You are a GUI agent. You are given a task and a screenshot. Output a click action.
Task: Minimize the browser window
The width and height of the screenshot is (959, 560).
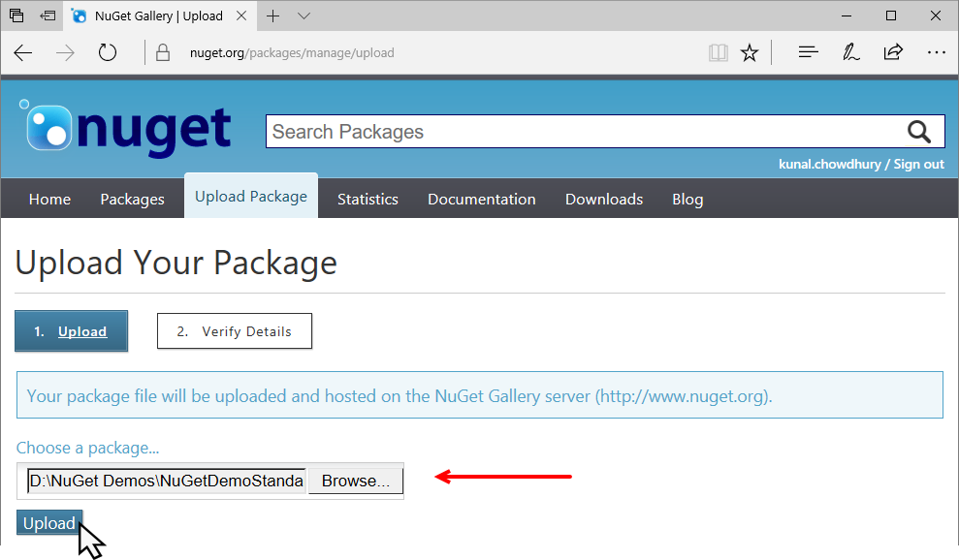pyautogui.click(x=847, y=16)
